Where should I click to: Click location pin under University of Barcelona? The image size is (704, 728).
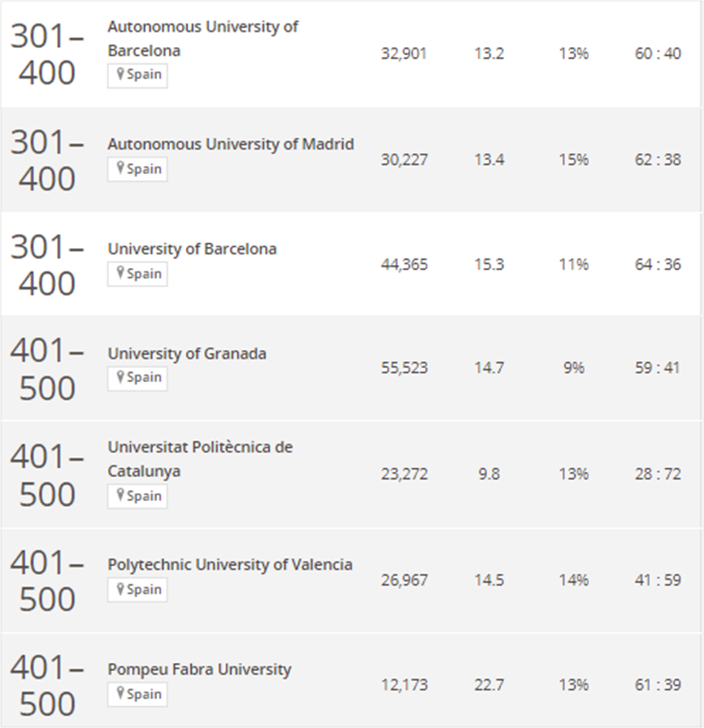click(121, 273)
